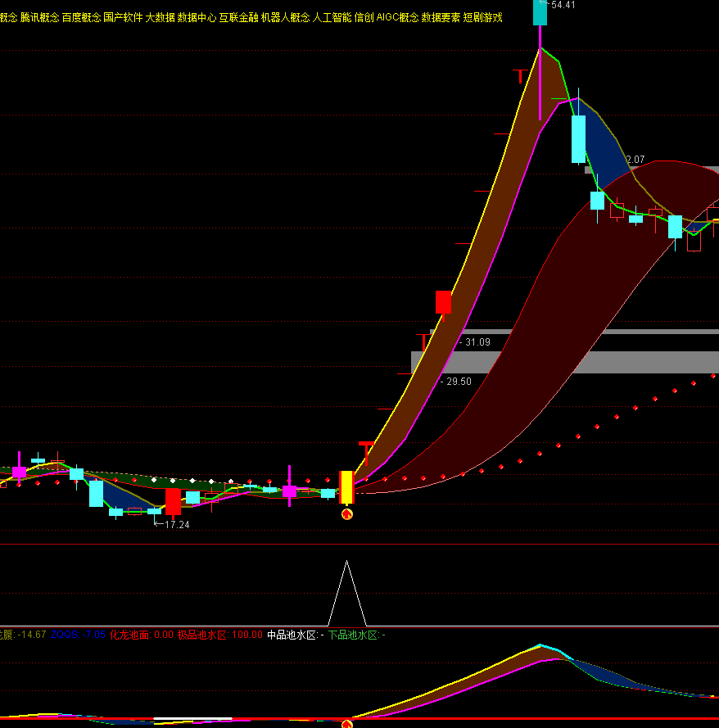
Task: Click the 化龙池面 indicator label
Action: click(x=129, y=635)
